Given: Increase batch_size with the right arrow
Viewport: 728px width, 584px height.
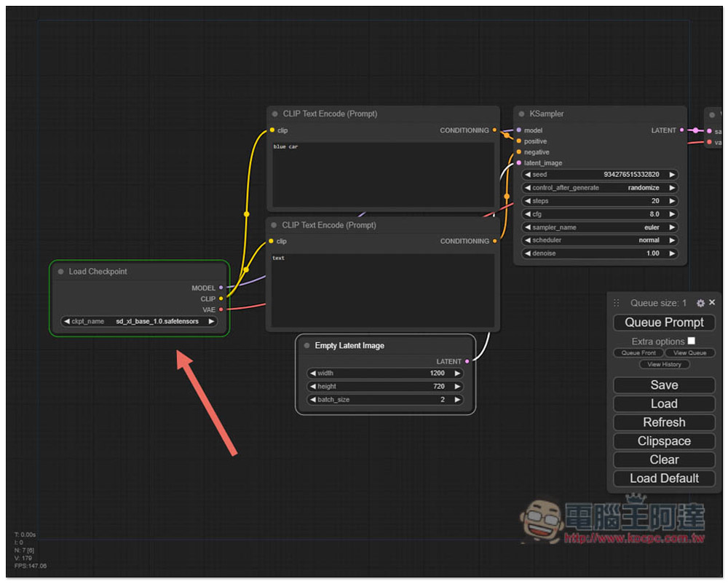Looking at the screenshot, I should (457, 400).
